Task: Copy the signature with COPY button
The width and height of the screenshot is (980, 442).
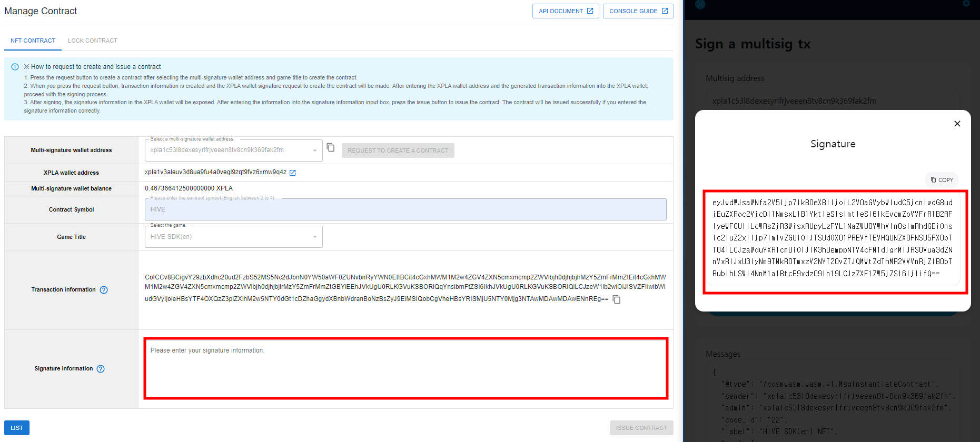Action: click(x=942, y=180)
